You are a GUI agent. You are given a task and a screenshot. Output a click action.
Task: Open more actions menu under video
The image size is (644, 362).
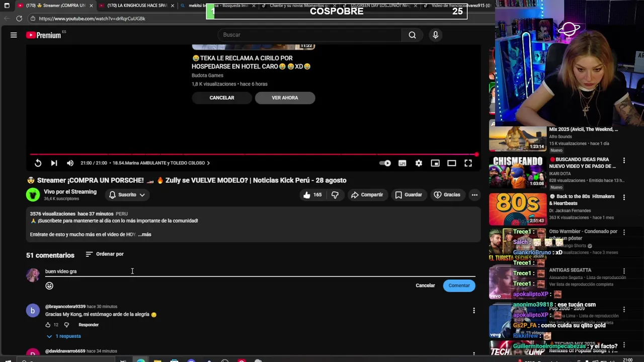[x=474, y=195]
